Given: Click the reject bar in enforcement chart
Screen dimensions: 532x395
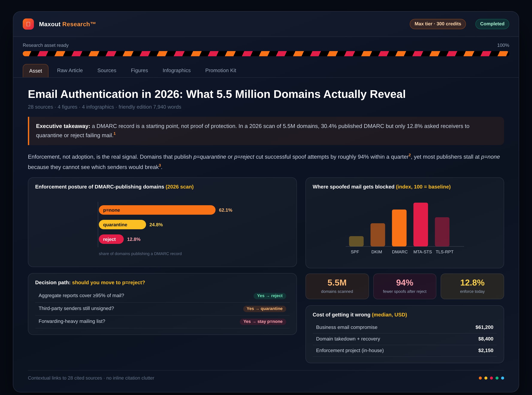Looking at the screenshot, I should click(111, 239).
